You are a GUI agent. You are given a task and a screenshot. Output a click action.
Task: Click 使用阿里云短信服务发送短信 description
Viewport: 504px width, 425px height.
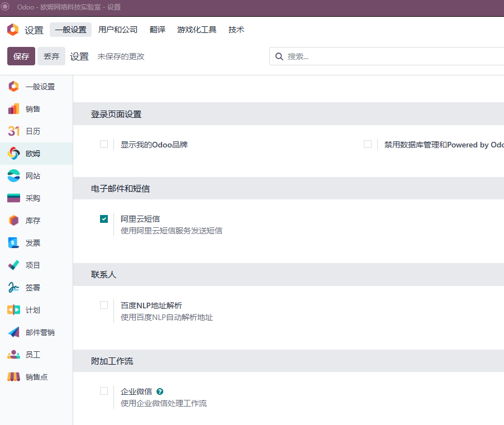[172, 231]
